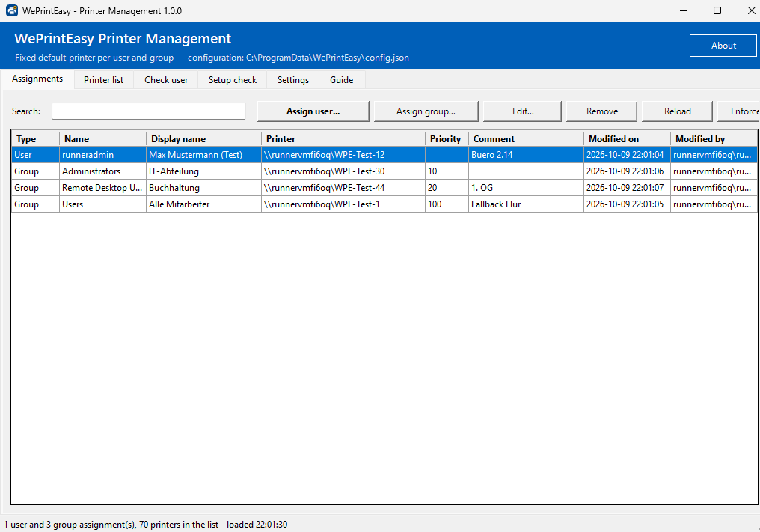
Task: Minimize the WePrintEasy window
Action: [x=684, y=10]
